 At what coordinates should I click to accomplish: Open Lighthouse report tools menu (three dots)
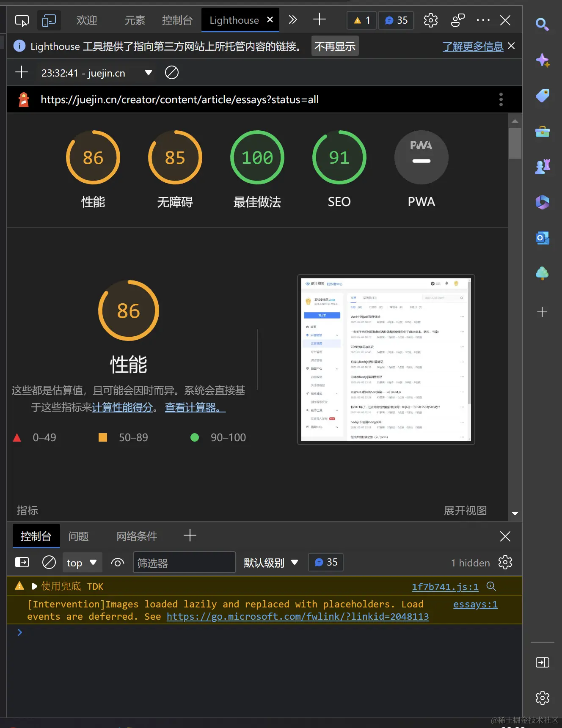pos(501,99)
